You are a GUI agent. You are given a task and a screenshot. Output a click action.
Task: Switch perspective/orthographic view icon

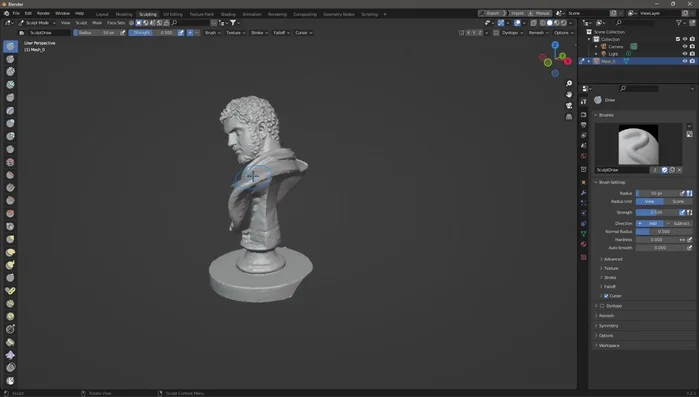pyautogui.click(x=569, y=117)
